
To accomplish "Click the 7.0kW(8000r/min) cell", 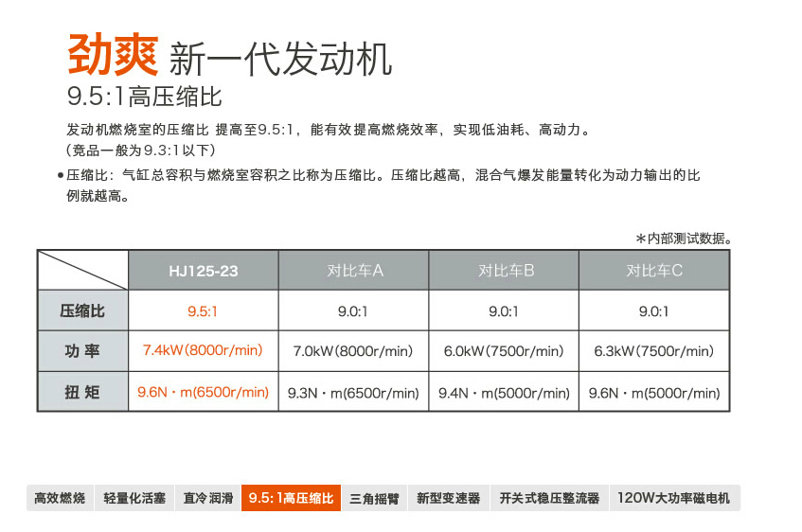I will point(353,351).
